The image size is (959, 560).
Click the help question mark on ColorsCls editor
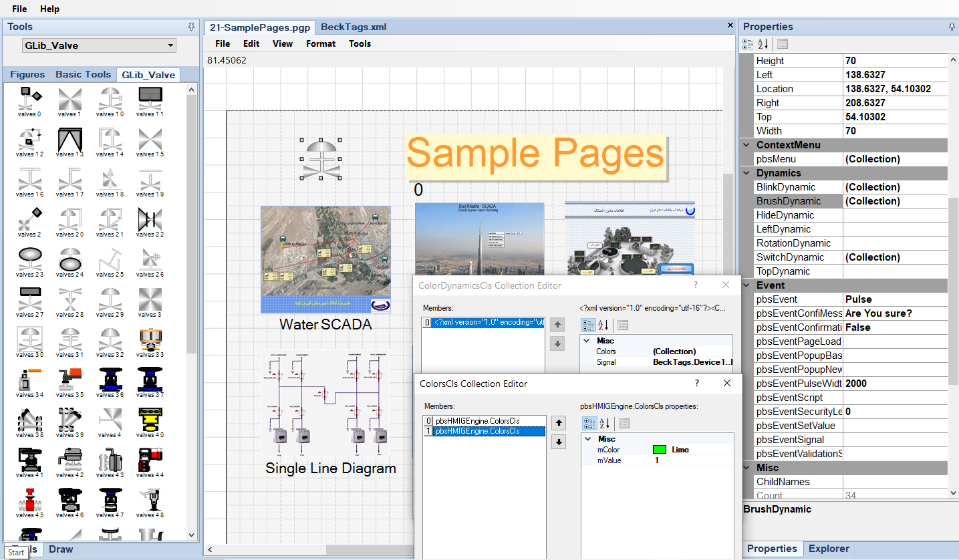tap(696, 383)
